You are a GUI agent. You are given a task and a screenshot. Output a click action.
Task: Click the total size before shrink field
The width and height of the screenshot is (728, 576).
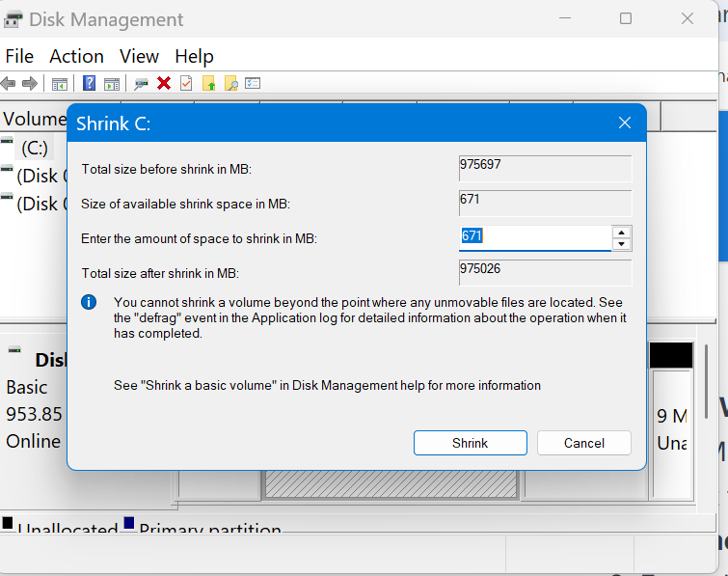545,168
